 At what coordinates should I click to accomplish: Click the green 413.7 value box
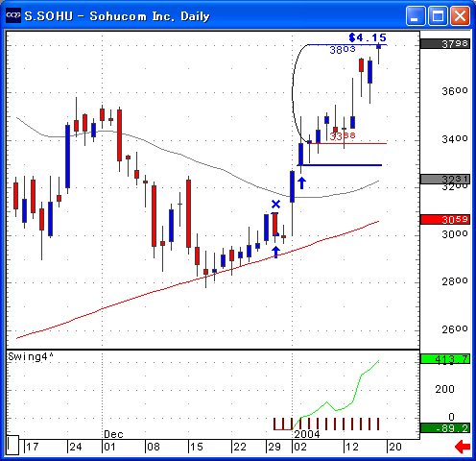tap(445, 359)
